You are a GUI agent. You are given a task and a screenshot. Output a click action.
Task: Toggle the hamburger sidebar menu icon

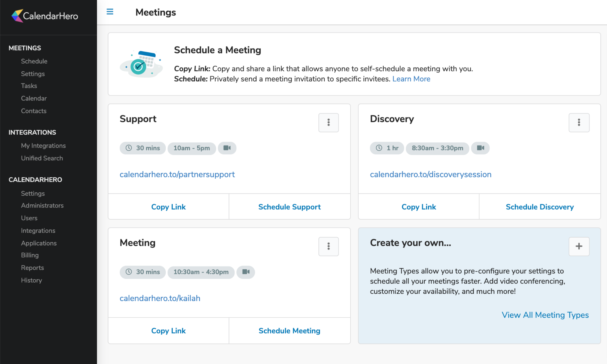tap(110, 12)
